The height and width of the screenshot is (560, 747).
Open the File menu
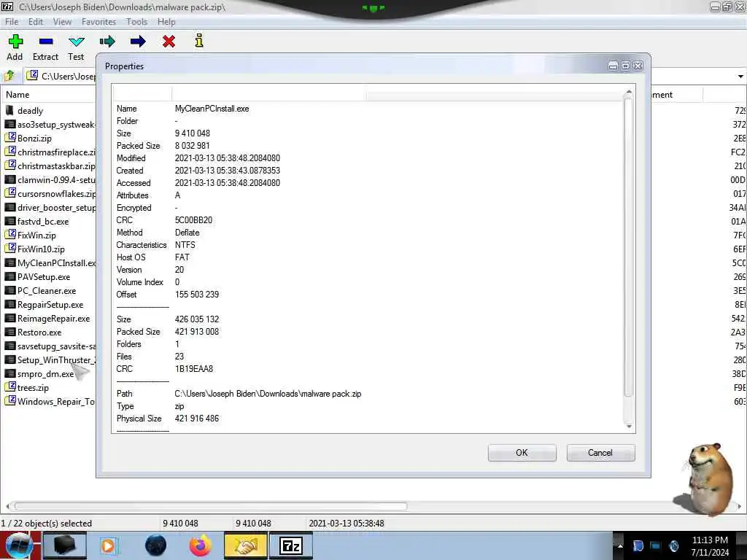pos(12,21)
